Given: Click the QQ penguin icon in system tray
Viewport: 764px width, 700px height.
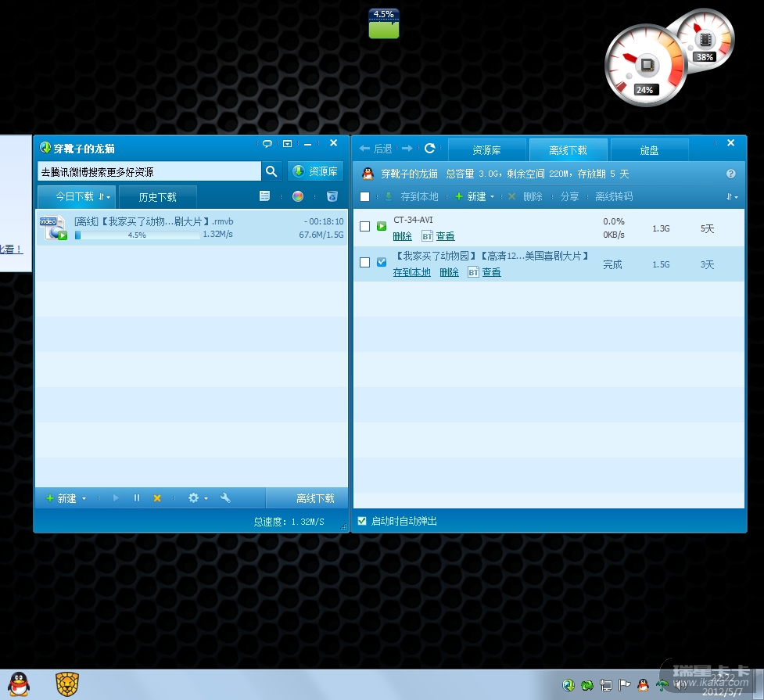Looking at the screenshot, I should tap(643, 685).
